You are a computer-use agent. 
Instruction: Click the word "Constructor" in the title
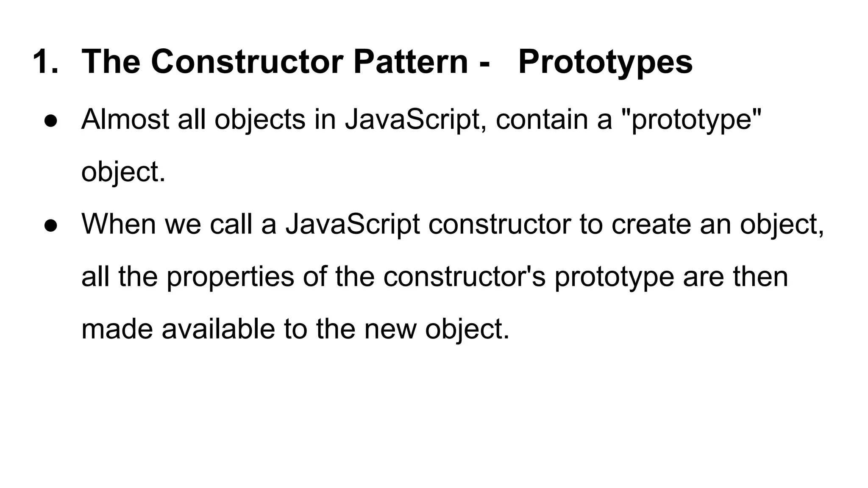tap(247, 62)
